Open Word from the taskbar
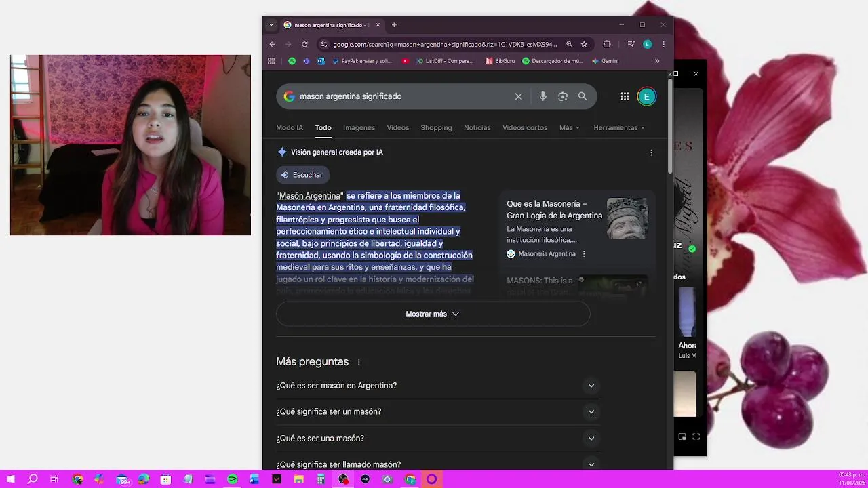The width and height of the screenshot is (868, 488). [x=254, y=479]
